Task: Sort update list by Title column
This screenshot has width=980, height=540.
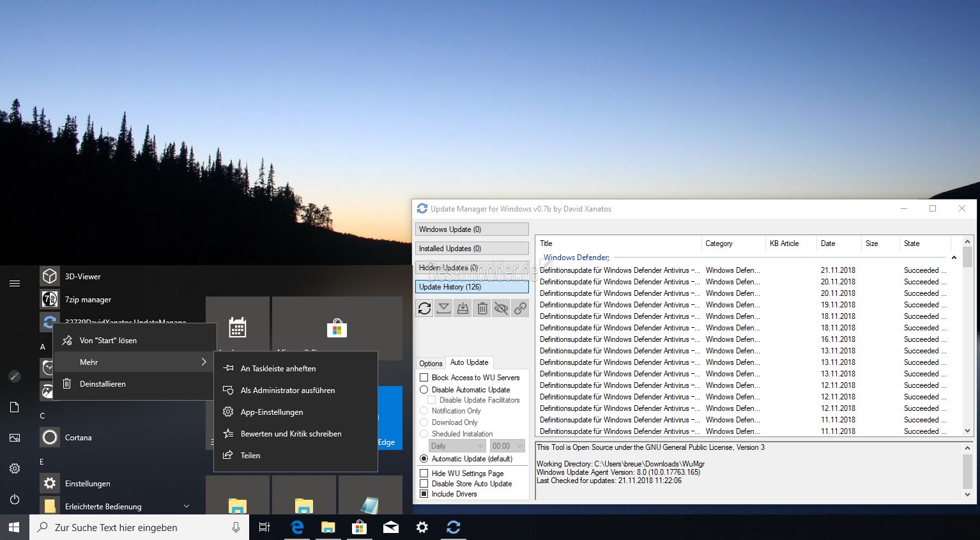Action: tap(618, 243)
